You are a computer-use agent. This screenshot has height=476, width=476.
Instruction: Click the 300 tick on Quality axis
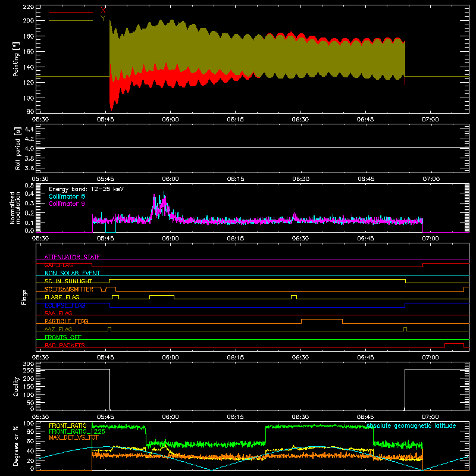29,364
